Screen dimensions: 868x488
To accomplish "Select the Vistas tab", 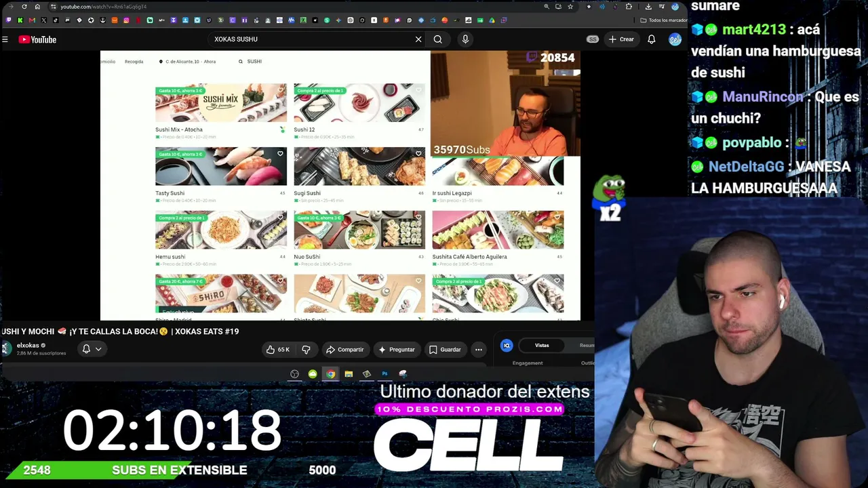I will (x=542, y=346).
